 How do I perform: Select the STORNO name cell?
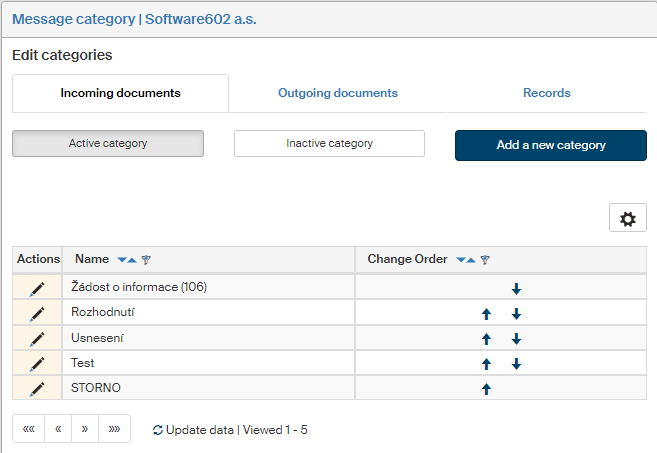click(x=208, y=388)
